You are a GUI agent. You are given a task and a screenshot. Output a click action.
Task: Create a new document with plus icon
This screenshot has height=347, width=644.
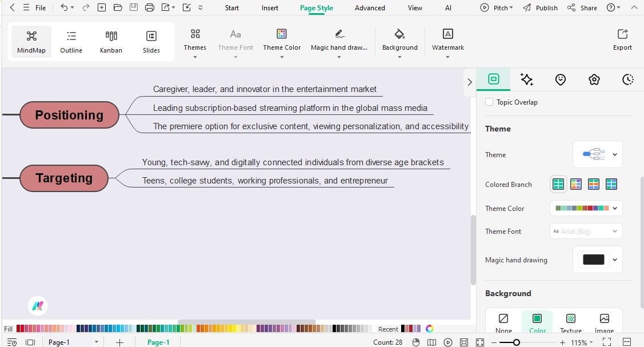click(x=102, y=7)
